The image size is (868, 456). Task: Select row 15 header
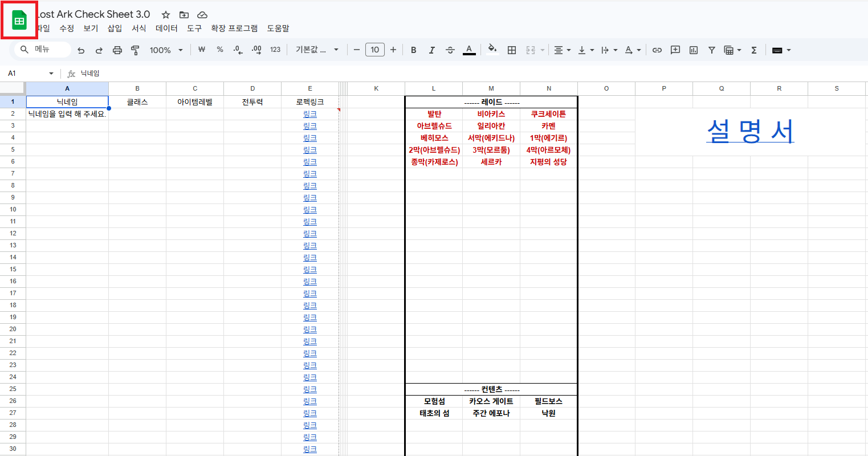click(13, 269)
